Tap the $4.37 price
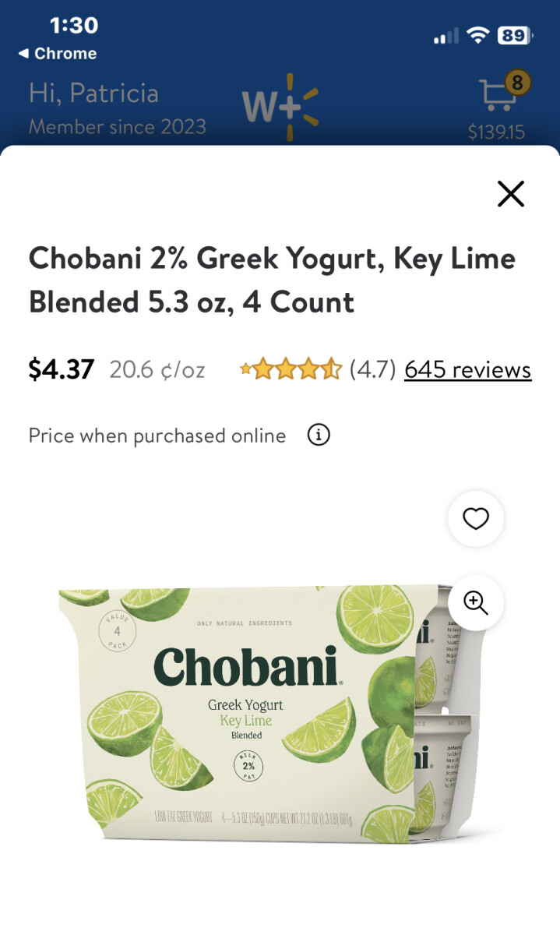This screenshot has height=935, width=560. 62,369
